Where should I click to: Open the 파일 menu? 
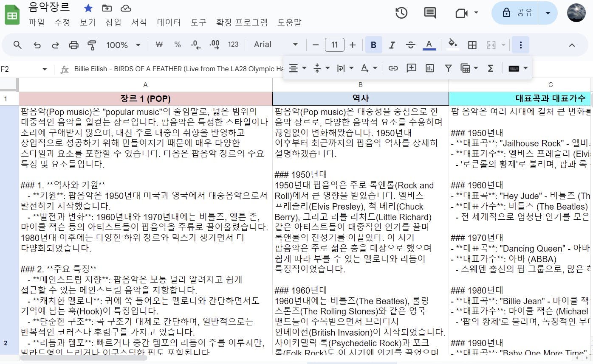click(37, 22)
